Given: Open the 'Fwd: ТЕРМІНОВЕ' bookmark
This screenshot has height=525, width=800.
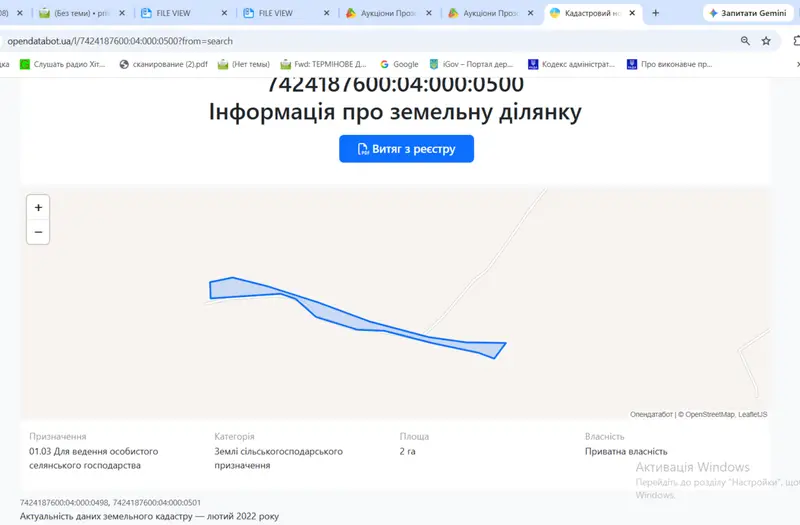Looking at the screenshot, I should pos(323,64).
